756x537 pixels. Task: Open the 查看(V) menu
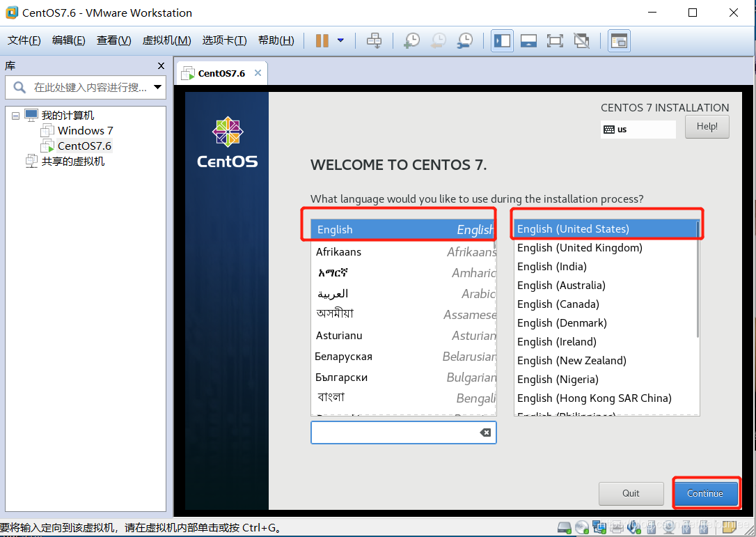pos(113,40)
